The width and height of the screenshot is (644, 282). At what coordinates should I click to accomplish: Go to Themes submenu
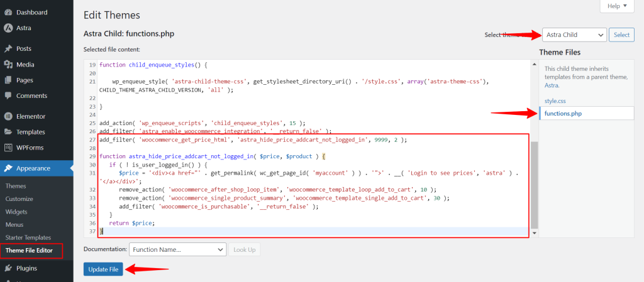click(16, 186)
